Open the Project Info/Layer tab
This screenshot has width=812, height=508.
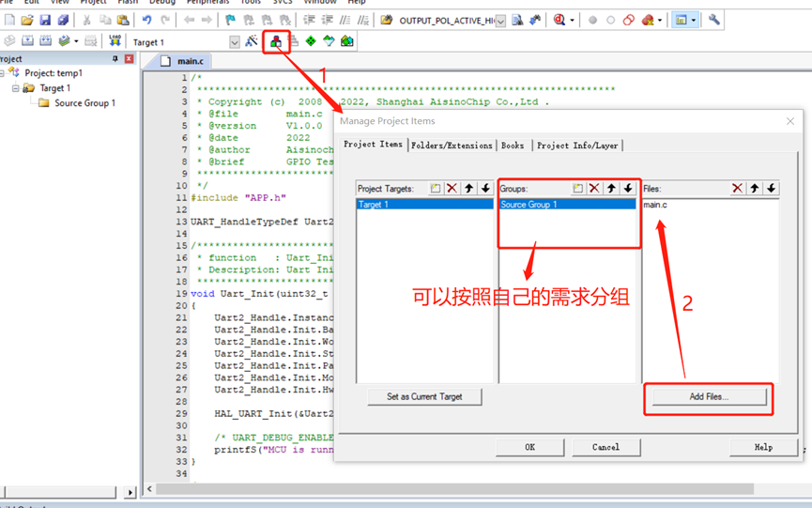[x=577, y=146]
